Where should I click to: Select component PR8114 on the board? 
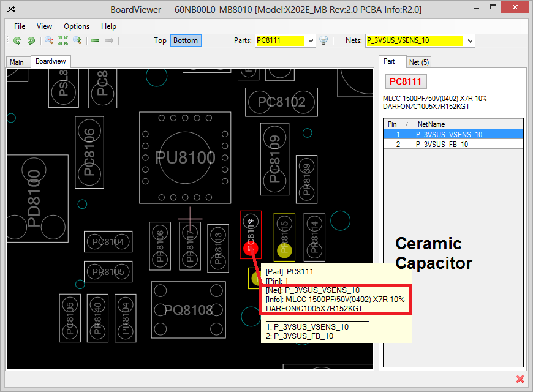314,237
